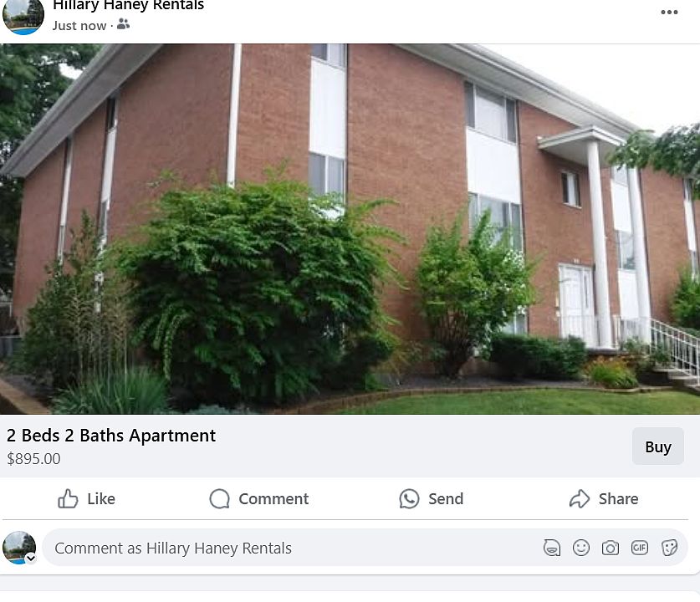
Task: Attach a photo with the camera icon
Action: pos(611,548)
